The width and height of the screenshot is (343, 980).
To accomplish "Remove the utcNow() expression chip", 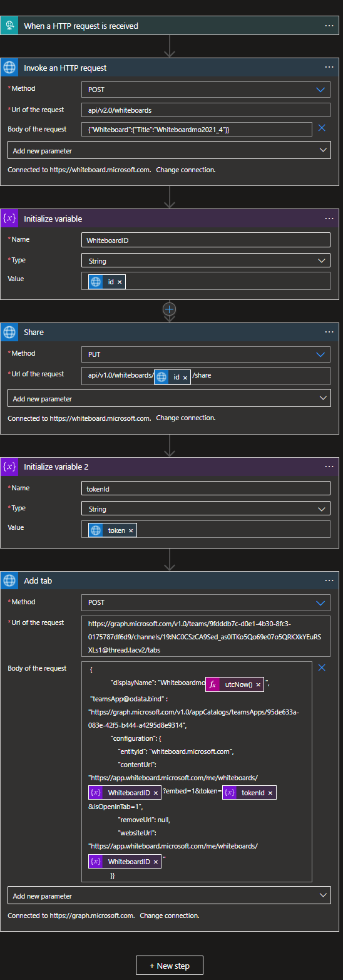I will (258, 684).
